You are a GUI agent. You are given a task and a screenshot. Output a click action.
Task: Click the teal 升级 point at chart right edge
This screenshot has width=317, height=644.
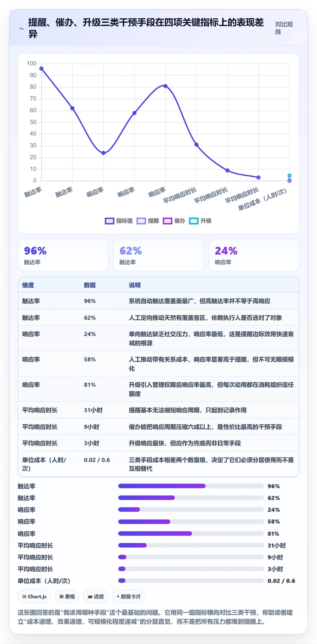point(290,176)
